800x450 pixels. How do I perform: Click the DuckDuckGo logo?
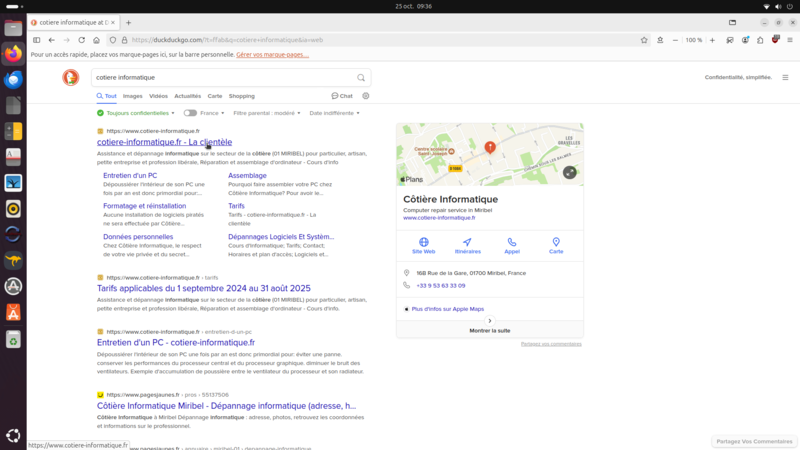coord(71,78)
